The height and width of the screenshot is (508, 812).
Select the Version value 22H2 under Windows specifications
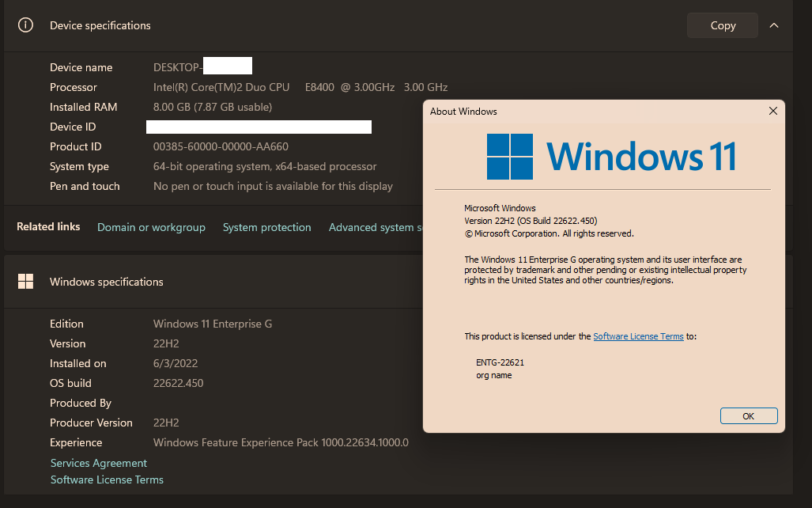[x=166, y=343]
